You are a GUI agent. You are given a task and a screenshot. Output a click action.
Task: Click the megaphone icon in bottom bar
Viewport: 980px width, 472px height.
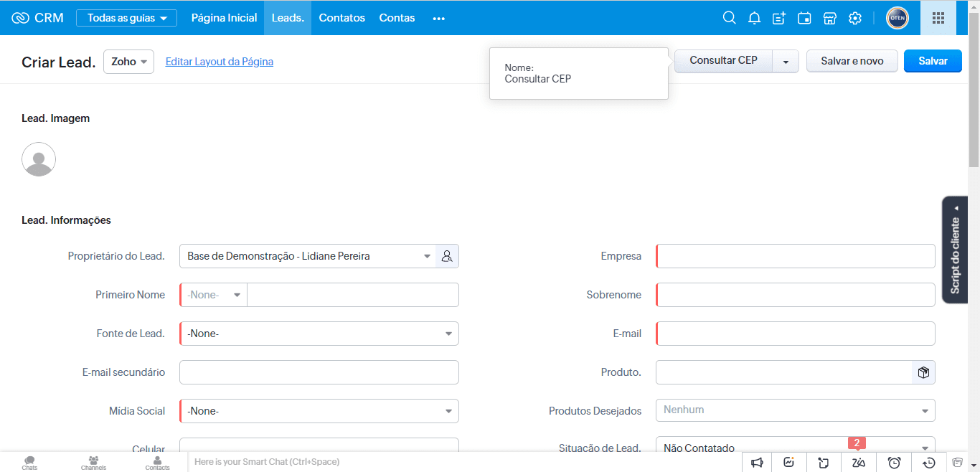[757, 463]
